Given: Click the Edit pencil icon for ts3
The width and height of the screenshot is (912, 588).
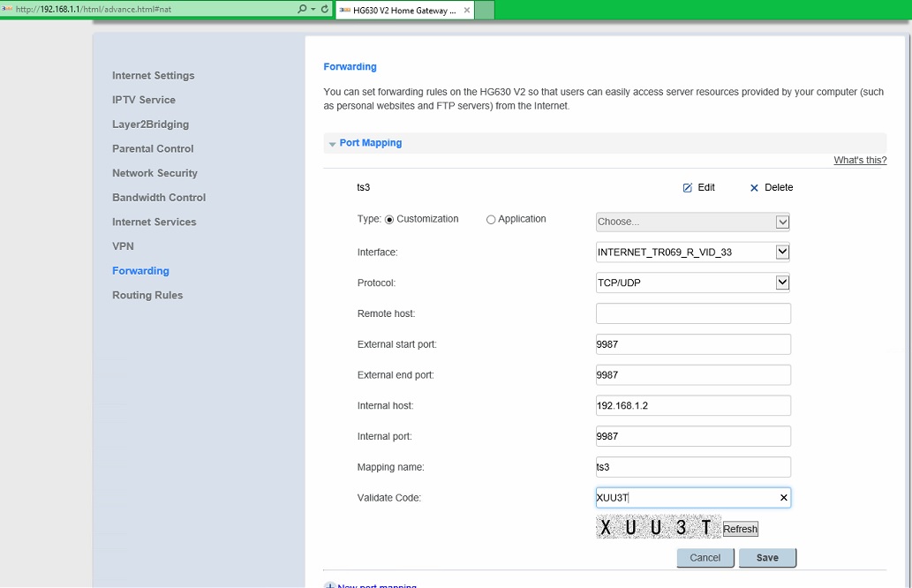Looking at the screenshot, I should (x=687, y=188).
